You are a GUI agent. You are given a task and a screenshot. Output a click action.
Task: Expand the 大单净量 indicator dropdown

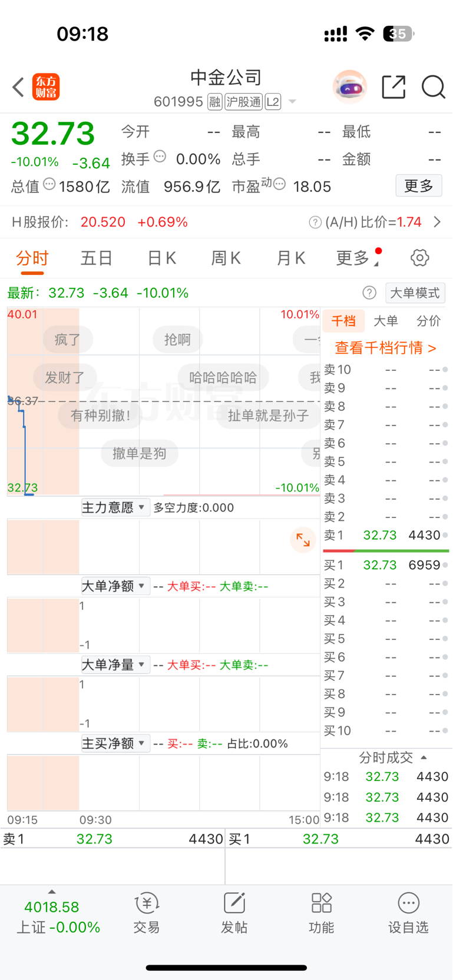click(114, 665)
